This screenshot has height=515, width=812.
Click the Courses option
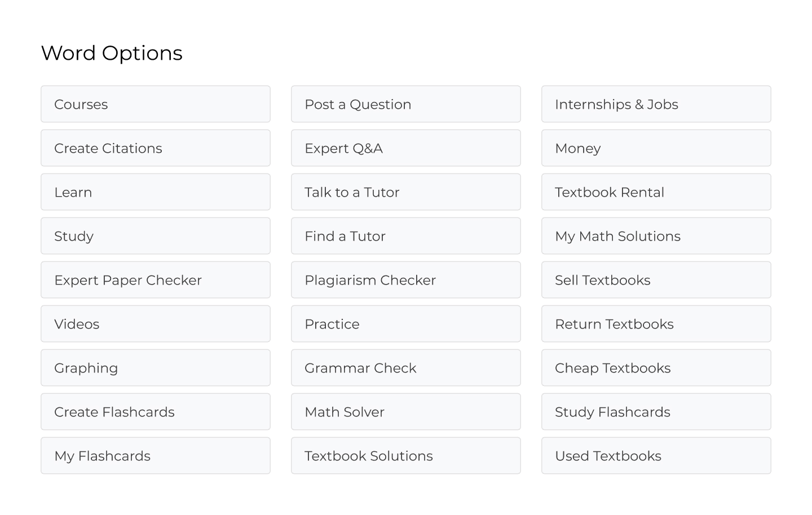[155, 104]
